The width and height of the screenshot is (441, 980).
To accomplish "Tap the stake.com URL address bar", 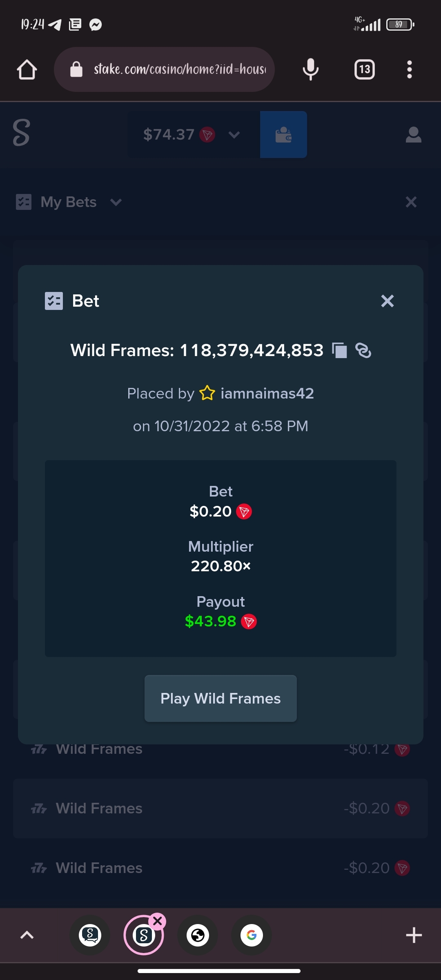I will [164, 69].
